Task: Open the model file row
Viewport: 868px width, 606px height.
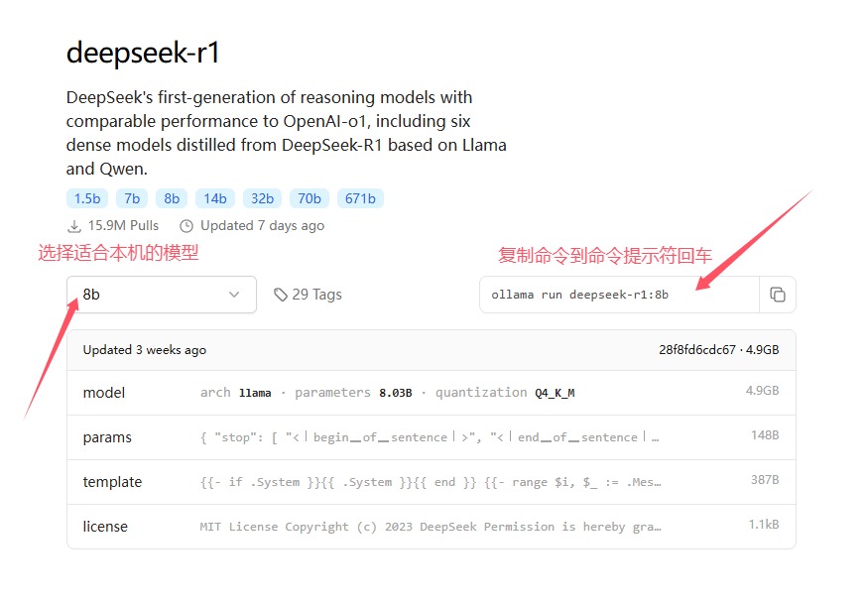Action: tap(431, 393)
